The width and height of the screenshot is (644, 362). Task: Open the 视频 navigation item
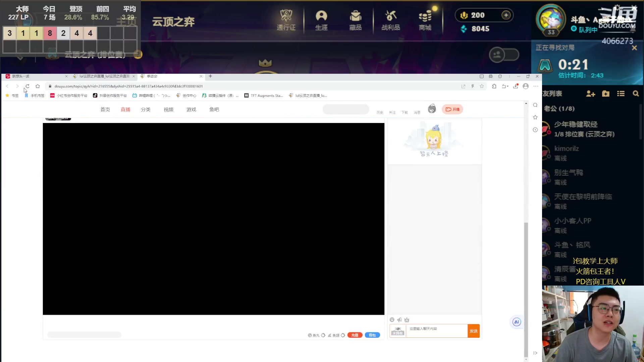[168, 110]
